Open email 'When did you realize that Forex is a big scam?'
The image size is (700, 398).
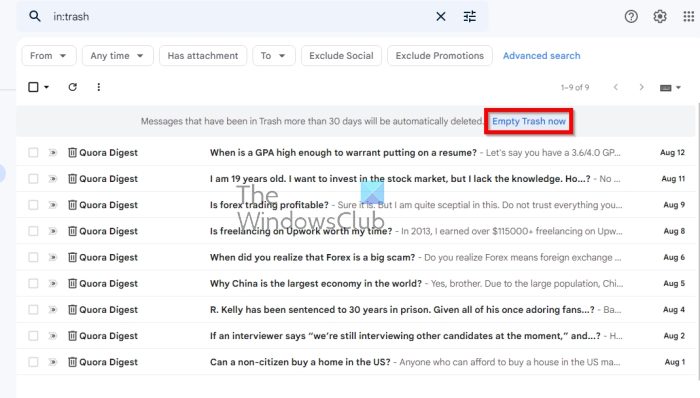tap(356, 257)
